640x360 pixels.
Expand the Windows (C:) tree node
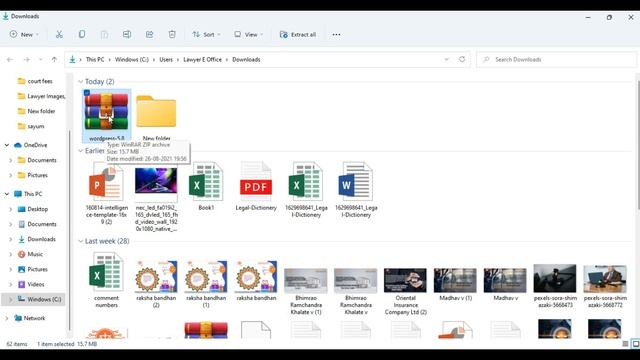(11, 300)
